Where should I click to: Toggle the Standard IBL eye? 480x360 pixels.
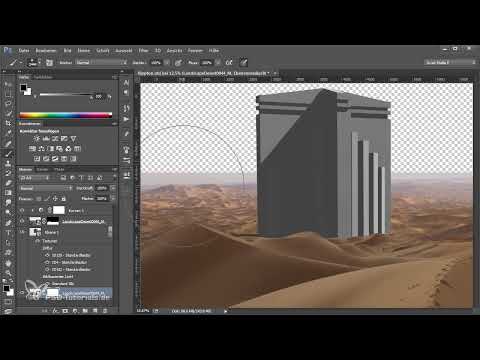48,284
